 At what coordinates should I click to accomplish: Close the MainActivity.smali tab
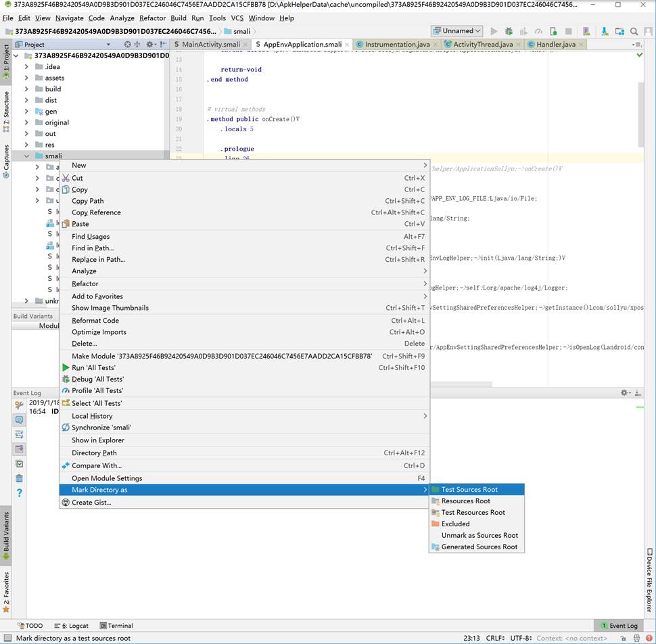click(245, 45)
